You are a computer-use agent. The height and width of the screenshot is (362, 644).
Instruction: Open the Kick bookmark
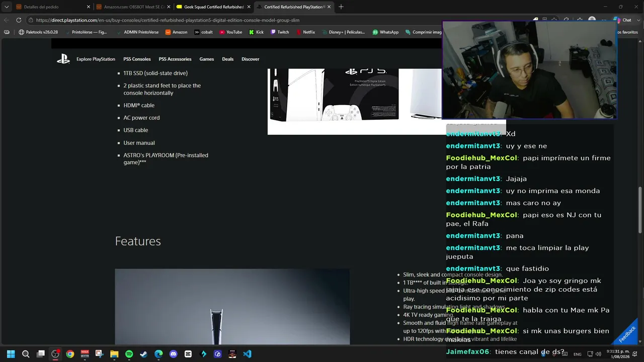point(256,32)
